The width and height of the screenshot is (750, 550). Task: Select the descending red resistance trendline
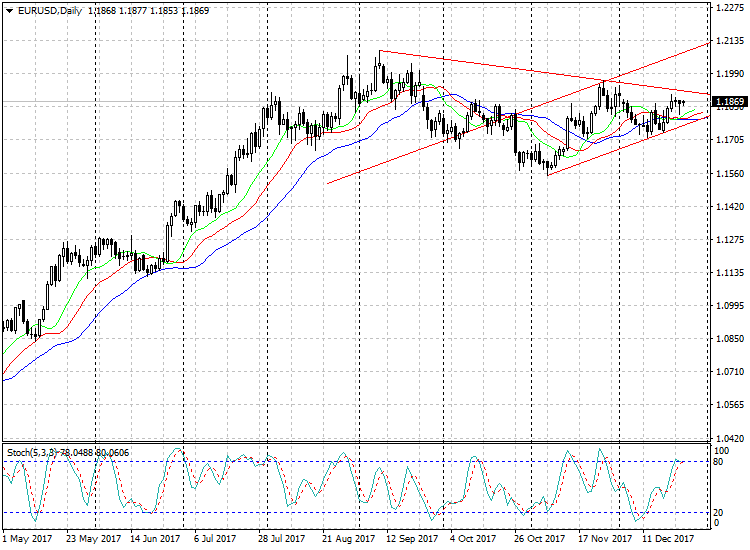(544, 72)
